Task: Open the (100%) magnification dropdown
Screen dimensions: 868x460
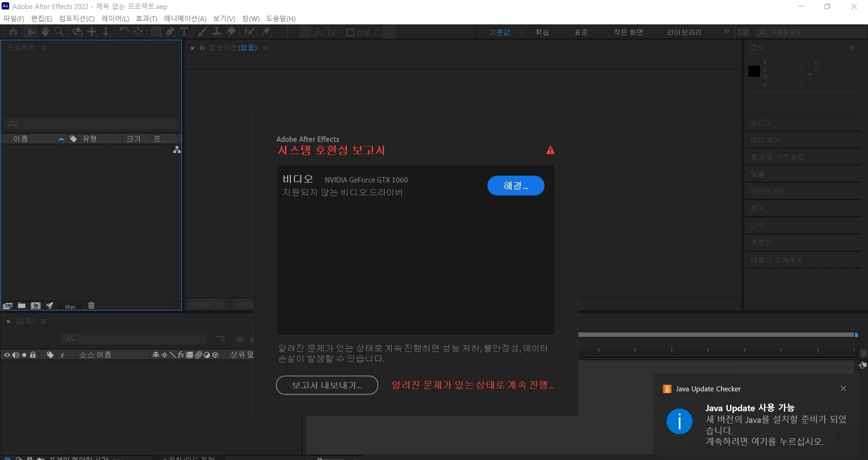Action: click(x=207, y=304)
